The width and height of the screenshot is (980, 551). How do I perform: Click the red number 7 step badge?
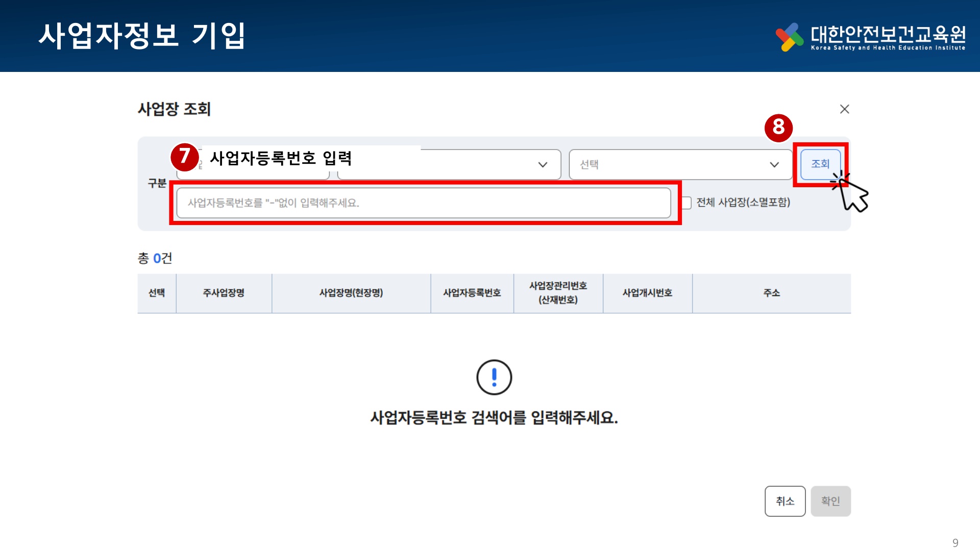(x=184, y=157)
